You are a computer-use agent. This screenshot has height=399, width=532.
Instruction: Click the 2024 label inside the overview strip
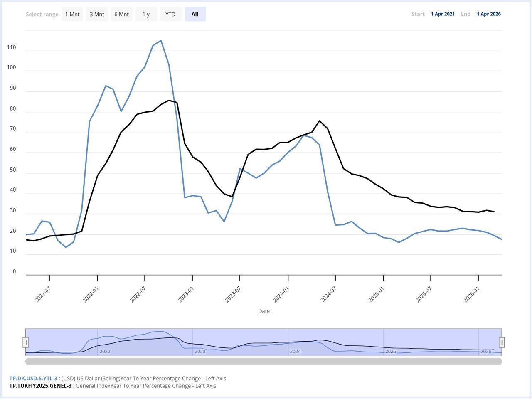point(295,351)
